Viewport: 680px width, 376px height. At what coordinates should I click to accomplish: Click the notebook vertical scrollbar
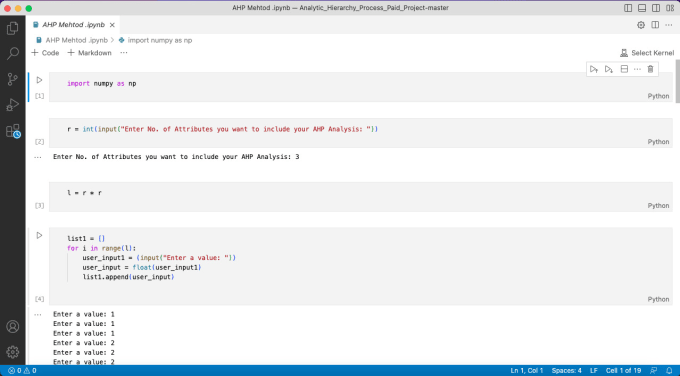coord(677,82)
